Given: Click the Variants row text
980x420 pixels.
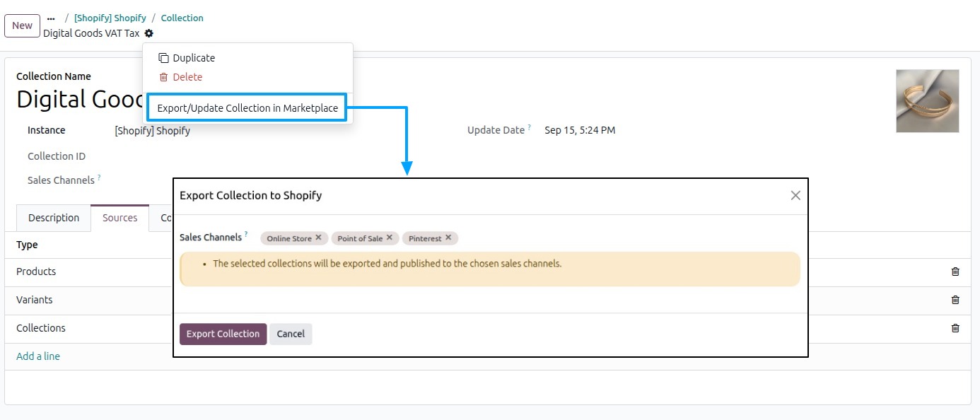Looking at the screenshot, I should pyautogui.click(x=35, y=300).
